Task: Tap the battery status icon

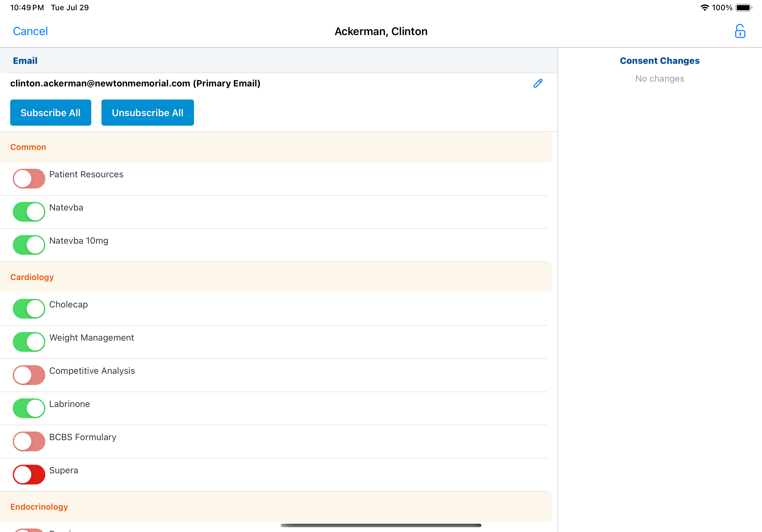Action: [x=743, y=8]
